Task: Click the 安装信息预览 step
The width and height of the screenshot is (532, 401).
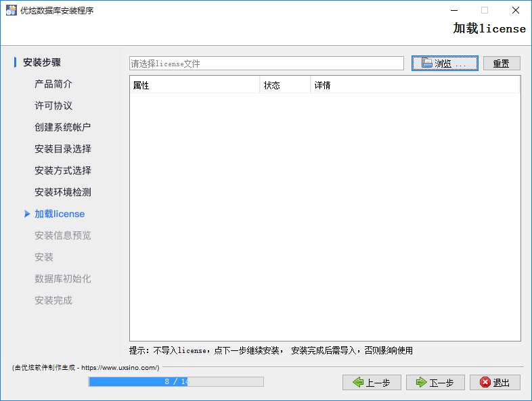Action: 62,235
